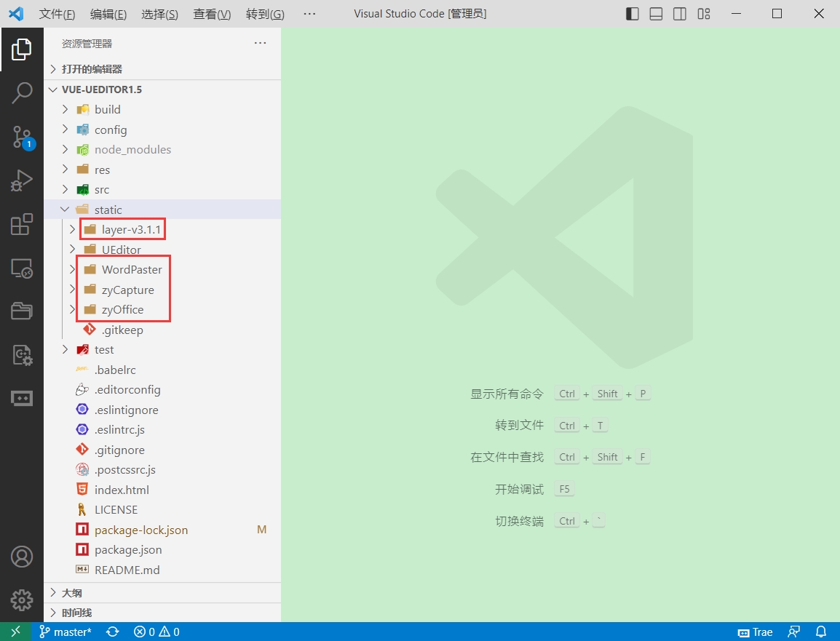
Task: Open the 查看(V) menu
Action: coord(212,14)
